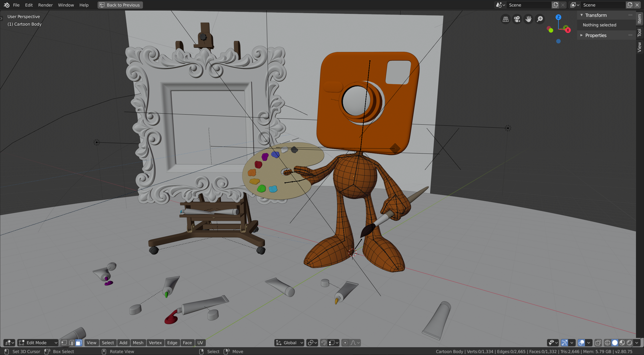Click the zoom view magnifier icon
The image size is (644, 355).
coord(540,19)
